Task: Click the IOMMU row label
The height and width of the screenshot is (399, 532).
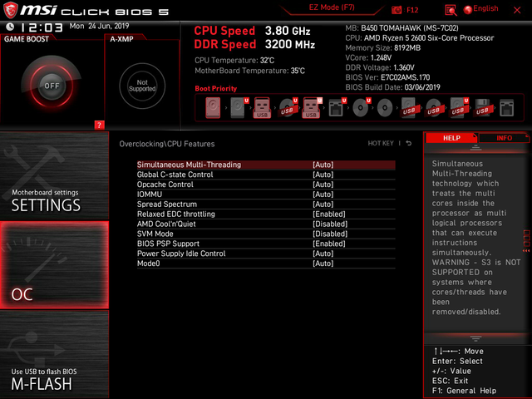Action: [150, 195]
